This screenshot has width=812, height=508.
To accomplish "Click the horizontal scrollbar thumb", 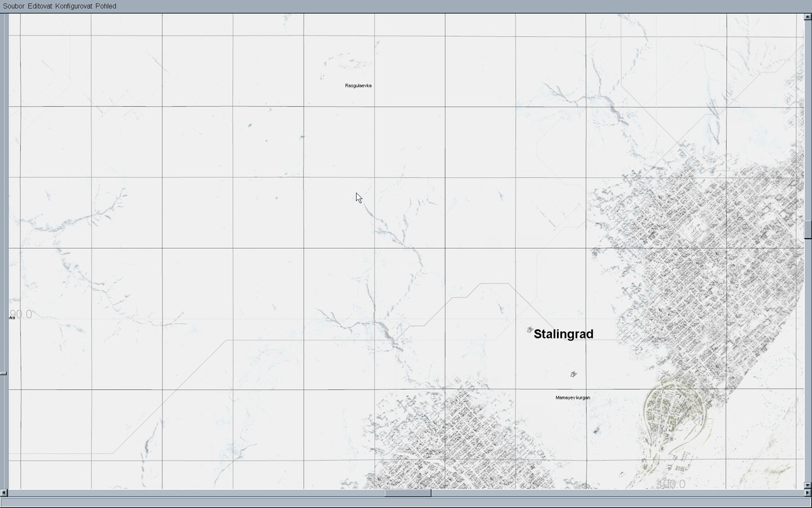I will 408,493.
